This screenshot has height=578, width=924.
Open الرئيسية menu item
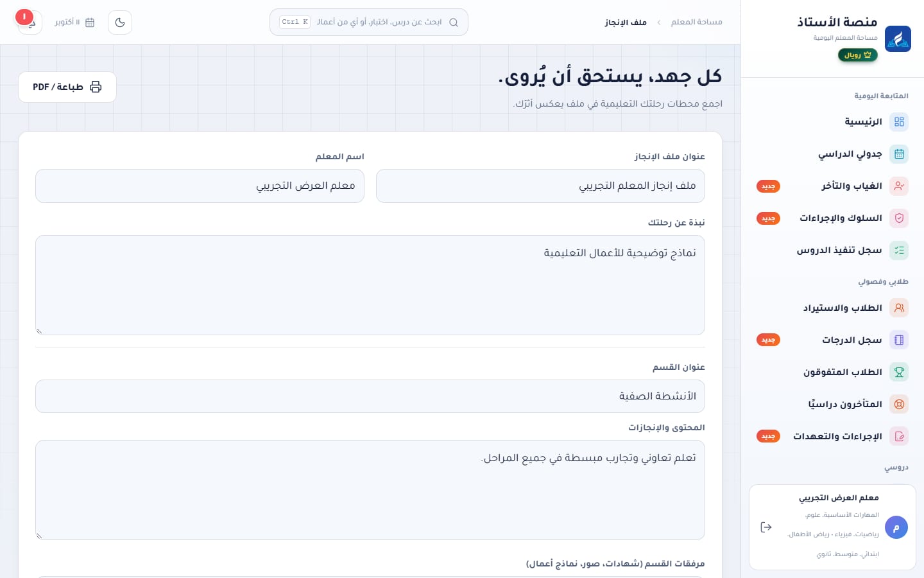(x=833, y=122)
